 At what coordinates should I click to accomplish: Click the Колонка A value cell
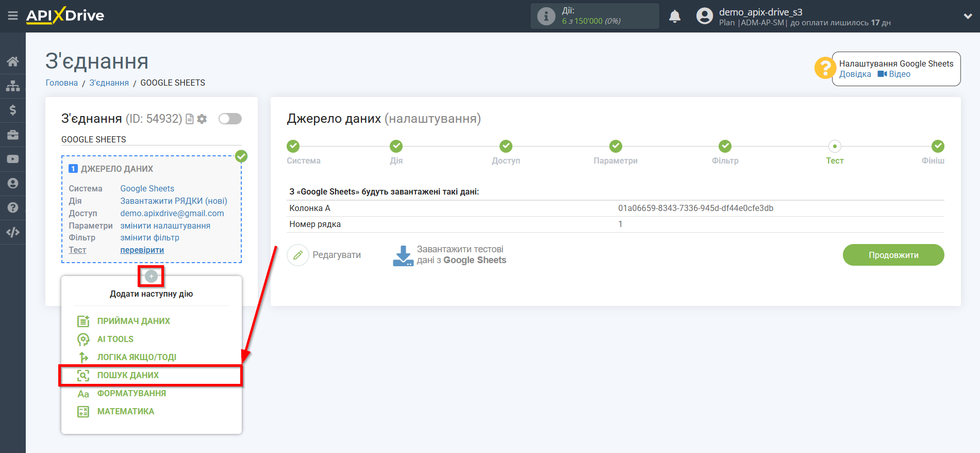pyautogui.click(x=695, y=208)
